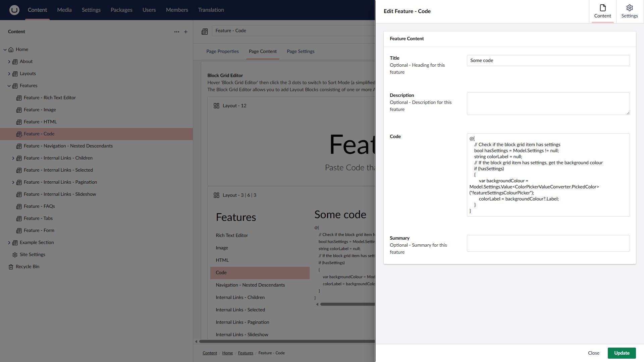The height and width of the screenshot is (362, 644).
Task: Click the Home house icon in the tree
Action: tap(11, 50)
